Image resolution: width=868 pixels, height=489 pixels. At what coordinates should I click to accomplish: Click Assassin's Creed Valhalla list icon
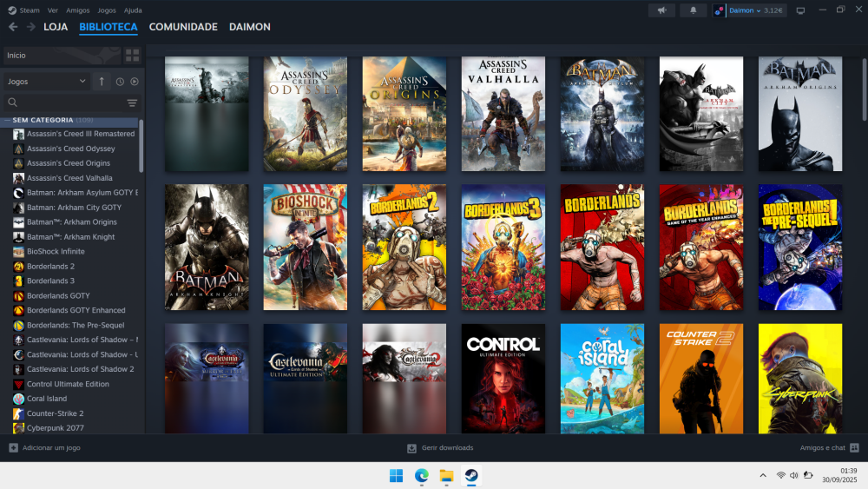[x=18, y=178]
